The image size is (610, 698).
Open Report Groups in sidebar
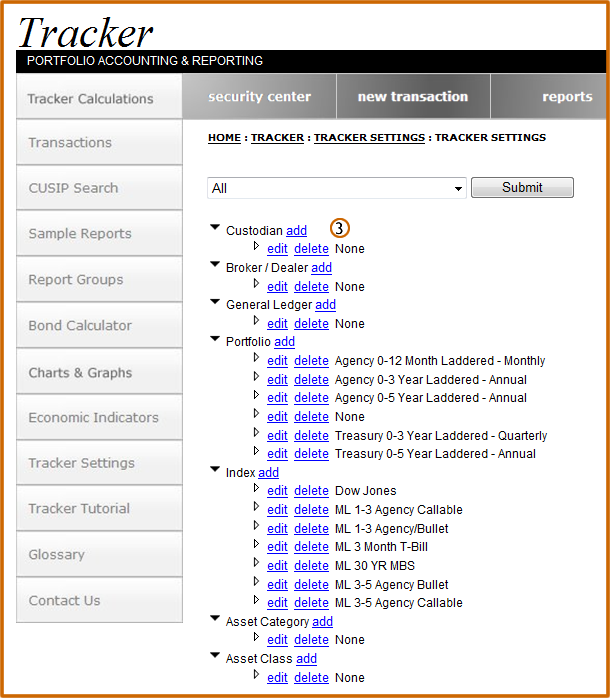click(x=99, y=280)
